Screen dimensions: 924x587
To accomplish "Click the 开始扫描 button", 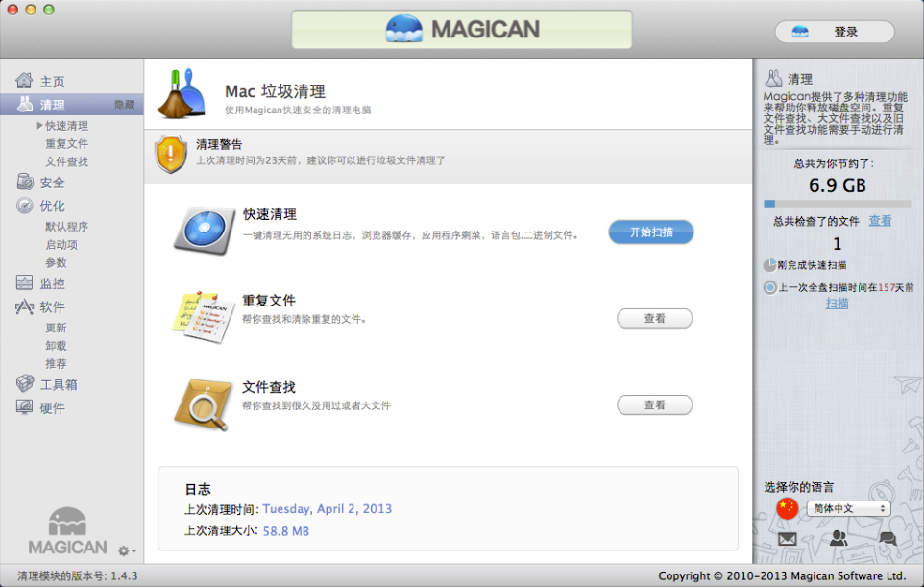I will 651,232.
